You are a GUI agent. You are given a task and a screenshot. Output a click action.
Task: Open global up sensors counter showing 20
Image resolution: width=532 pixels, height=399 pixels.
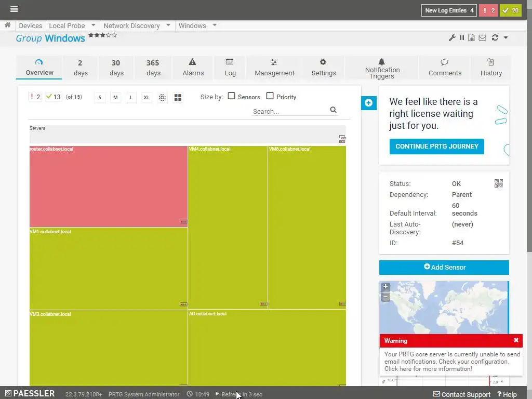tap(510, 10)
